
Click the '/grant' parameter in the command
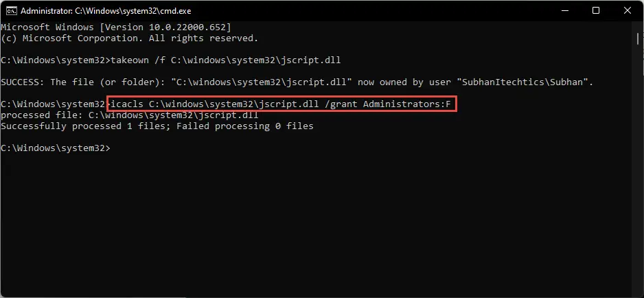[341, 104]
